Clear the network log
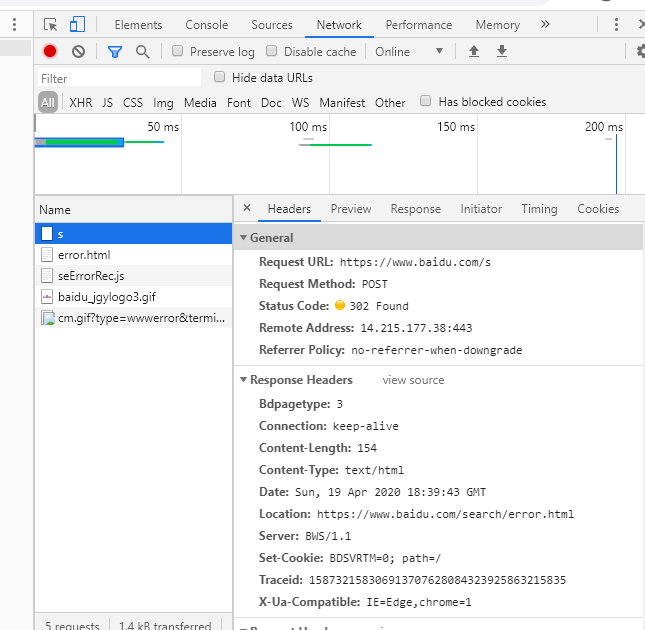Screen dimensions: 645x630 pos(78,51)
